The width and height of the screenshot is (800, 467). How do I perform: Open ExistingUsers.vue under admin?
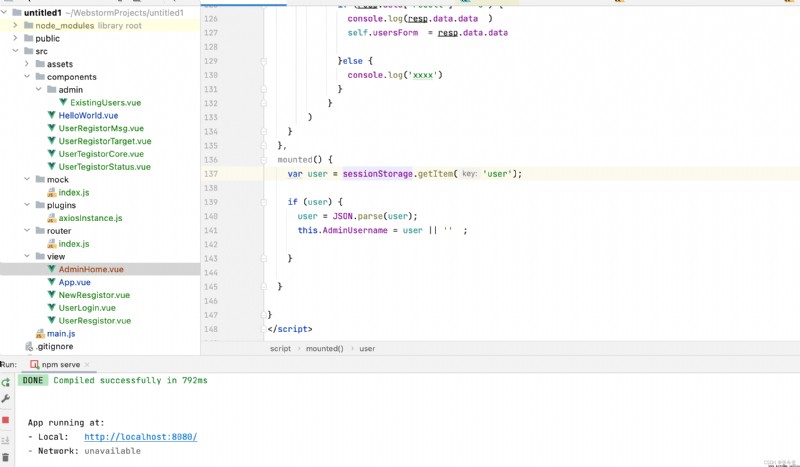tap(105, 103)
